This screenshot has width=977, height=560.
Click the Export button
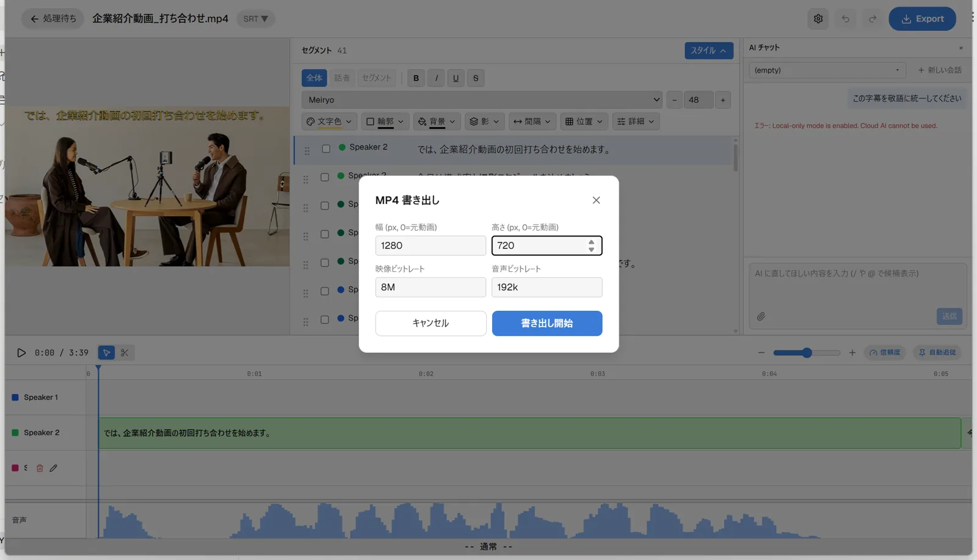[x=922, y=19]
